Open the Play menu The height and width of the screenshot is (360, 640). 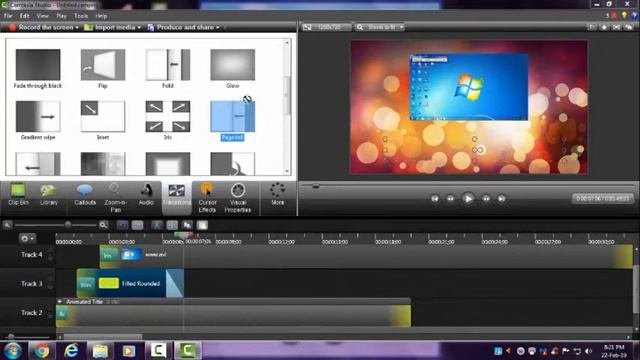tap(61, 16)
